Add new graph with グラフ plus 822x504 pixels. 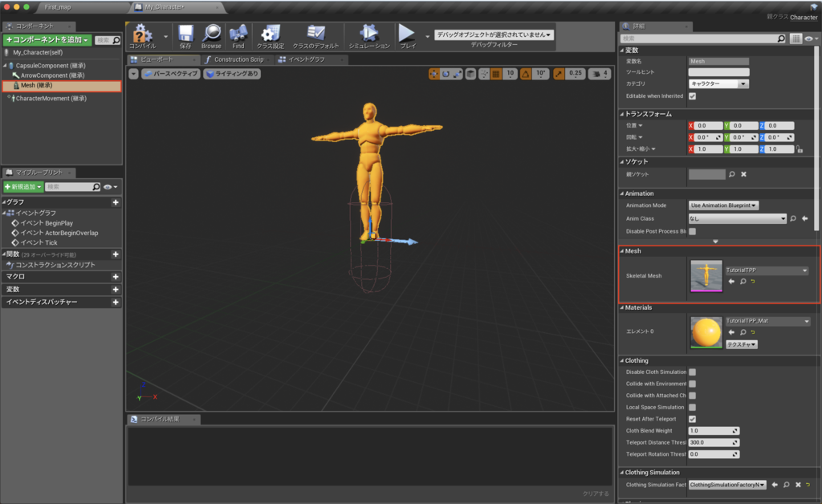[x=116, y=202]
